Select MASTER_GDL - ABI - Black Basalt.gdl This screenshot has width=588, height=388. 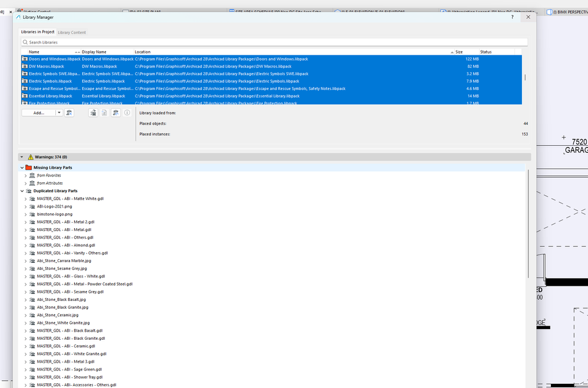70,331
